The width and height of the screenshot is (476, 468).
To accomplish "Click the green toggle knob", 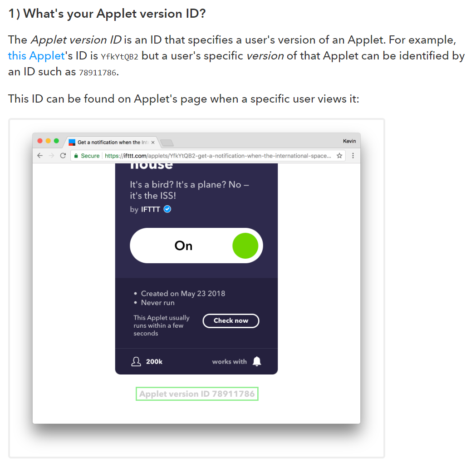I will tap(245, 246).
